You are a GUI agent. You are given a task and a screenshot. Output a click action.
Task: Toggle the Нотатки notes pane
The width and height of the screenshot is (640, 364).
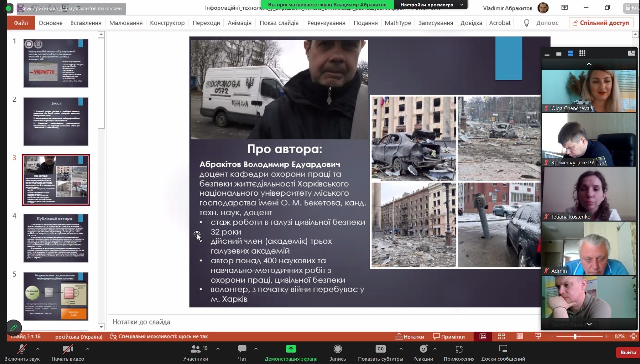410,336
